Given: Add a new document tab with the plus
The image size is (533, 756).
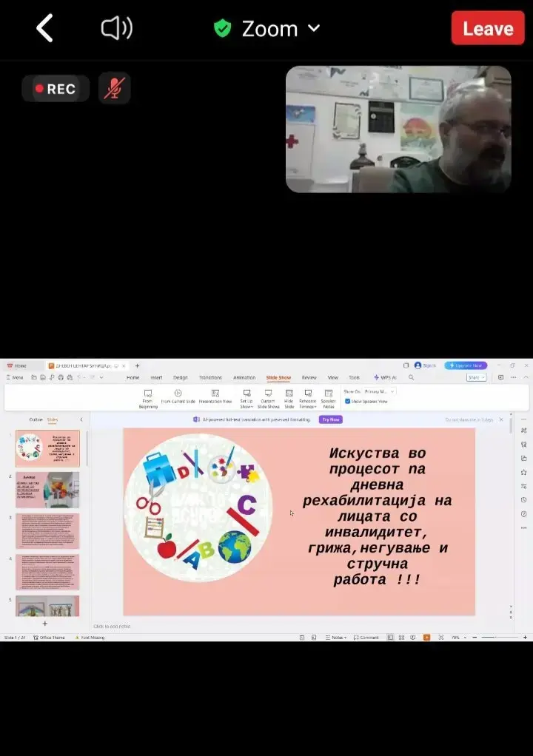Looking at the screenshot, I should pyautogui.click(x=137, y=366).
